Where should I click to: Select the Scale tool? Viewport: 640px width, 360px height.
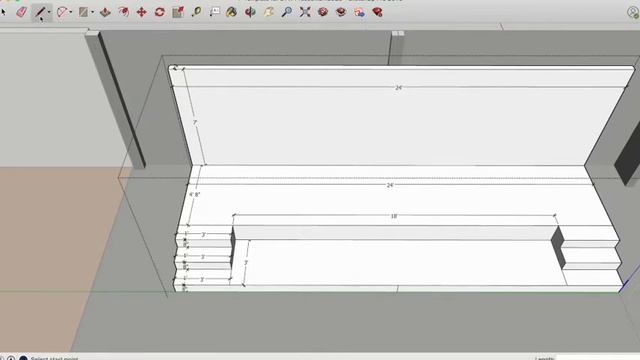tap(178, 12)
